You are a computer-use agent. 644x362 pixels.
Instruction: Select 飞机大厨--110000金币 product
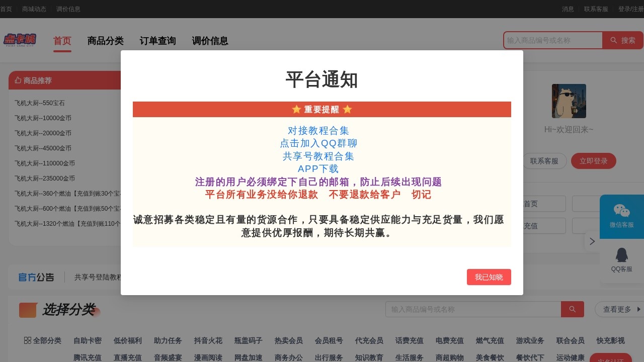click(45, 163)
